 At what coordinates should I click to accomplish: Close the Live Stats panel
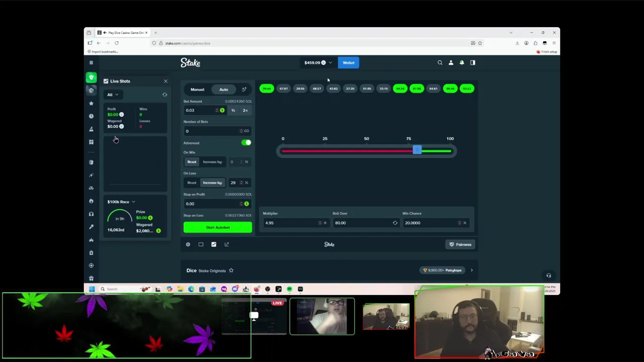click(x=166, y=81)
